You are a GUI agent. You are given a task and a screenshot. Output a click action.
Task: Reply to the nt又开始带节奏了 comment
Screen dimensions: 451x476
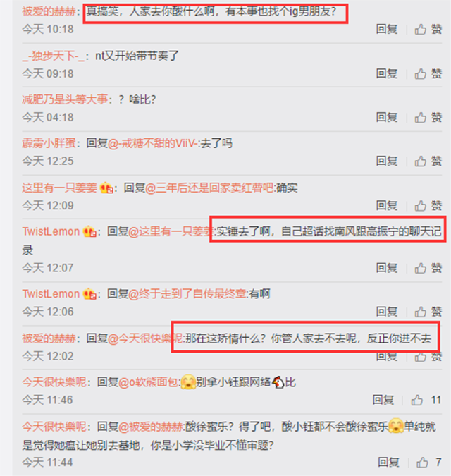(x=387, y=74)
